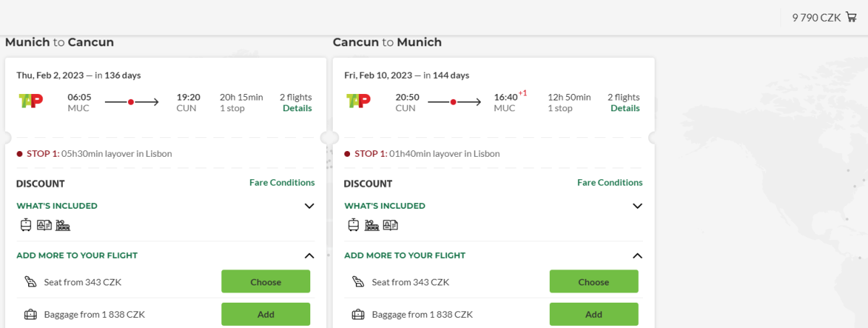Click first included-item icon in Munich to Cancun card
Viewport: 868px width, 328px height.
click(x=26, y=225)
